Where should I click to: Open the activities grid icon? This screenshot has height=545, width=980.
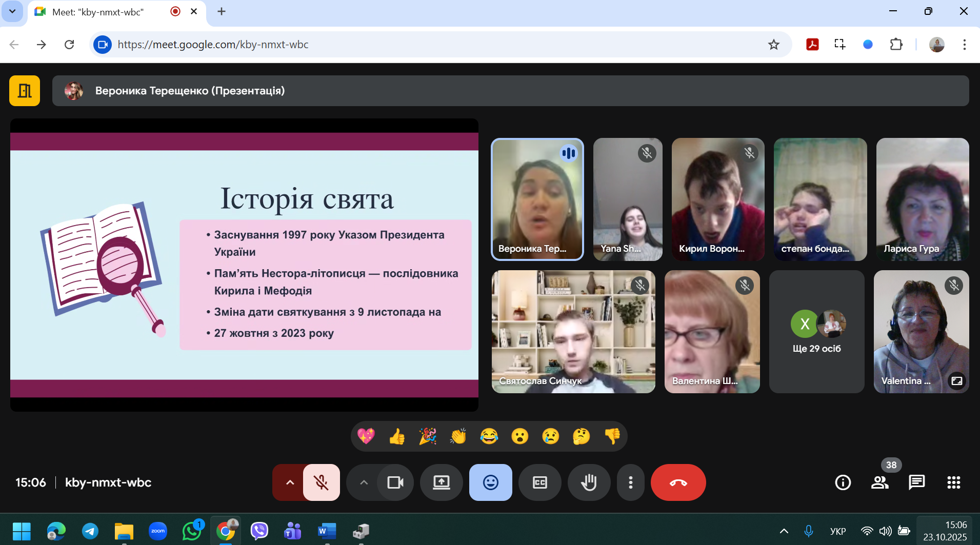953,482
